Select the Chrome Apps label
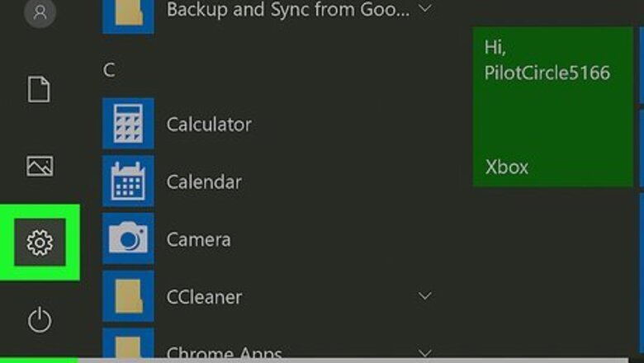The image size is (644, 363). coord(225,353)
